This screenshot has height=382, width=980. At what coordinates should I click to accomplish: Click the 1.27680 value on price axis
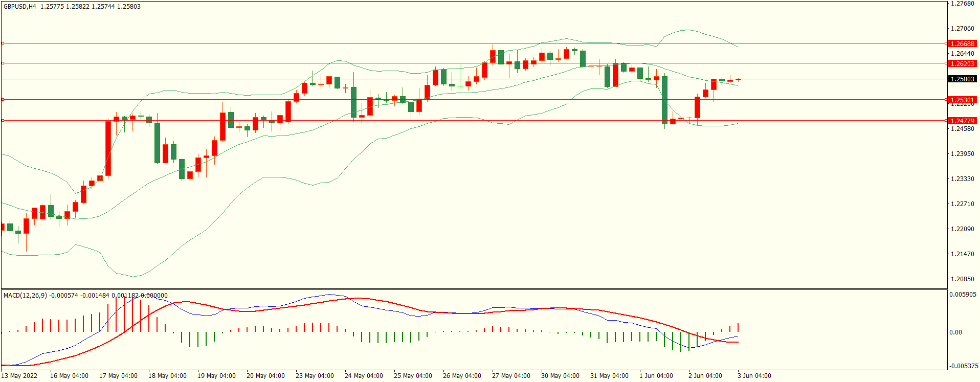coord(962,4)
